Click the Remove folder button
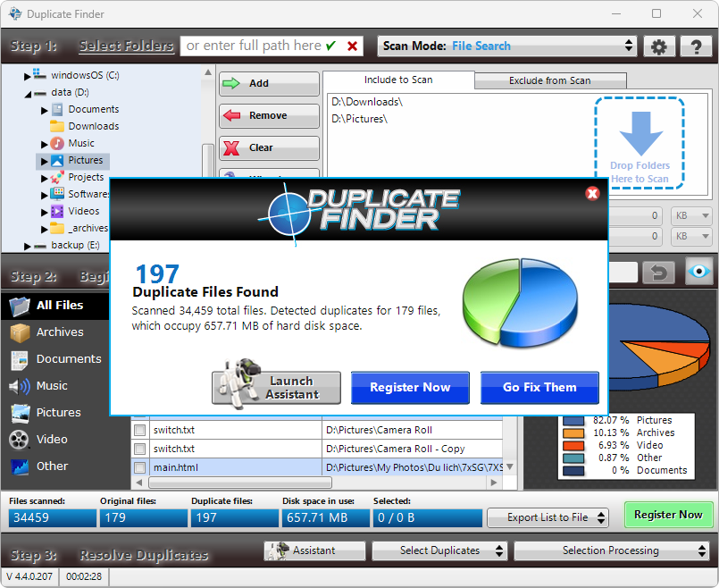 click(269, 115)
